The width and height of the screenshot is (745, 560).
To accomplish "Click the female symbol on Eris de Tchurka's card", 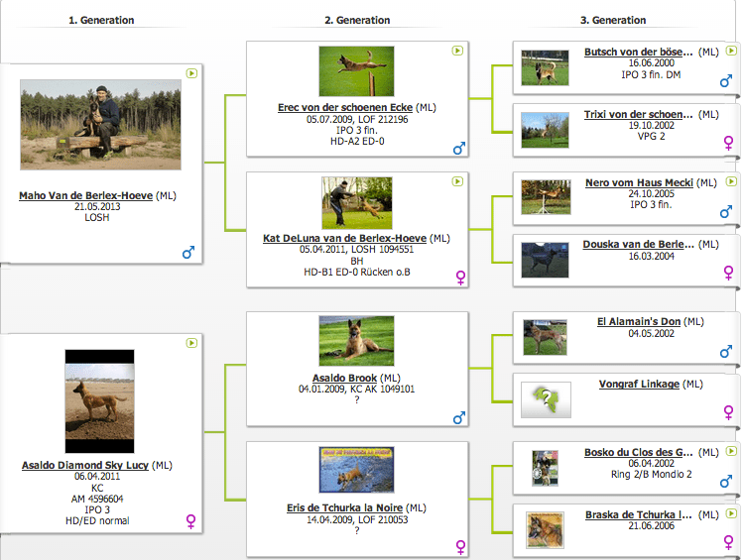I will tap(460, 546).
